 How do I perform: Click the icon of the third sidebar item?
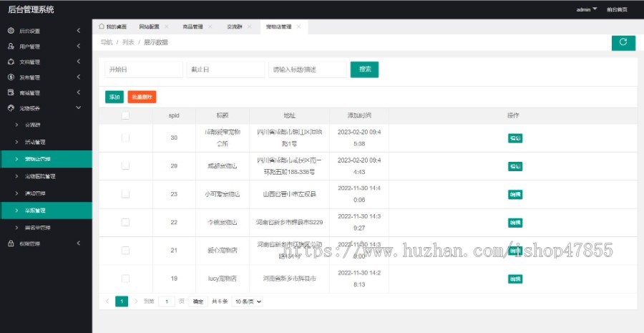[11, 62]
